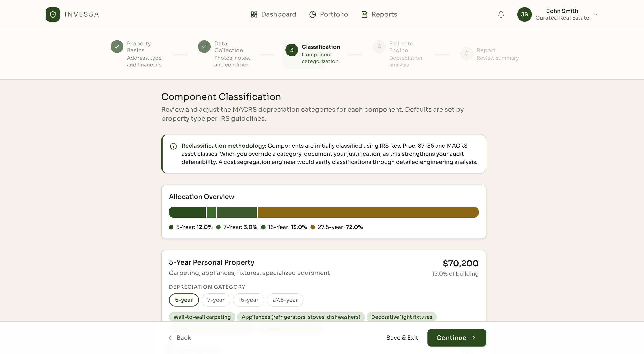Click Save & Exit
Screen dimensions: 644x354
(x=402, y=338)
